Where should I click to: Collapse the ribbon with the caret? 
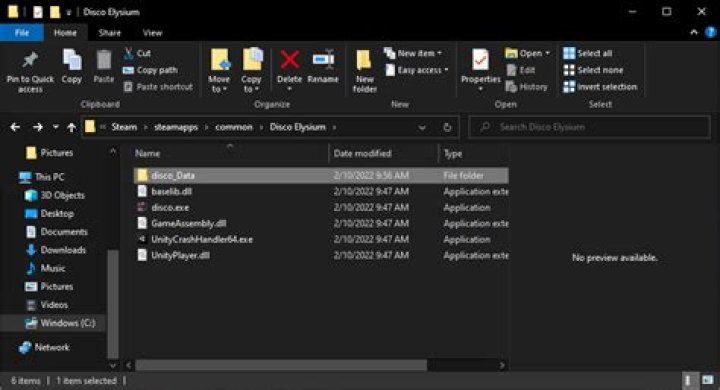(694, 32)
